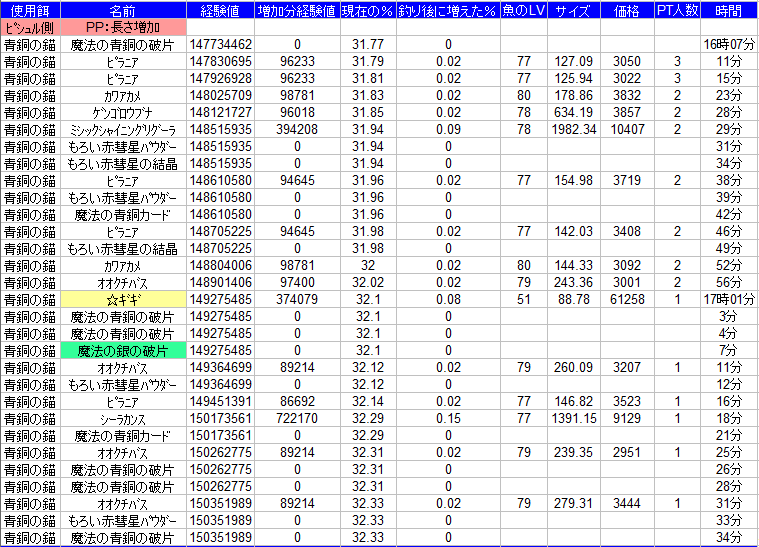
Task: Click the 時間 column header
Action: tap(729, 10)
